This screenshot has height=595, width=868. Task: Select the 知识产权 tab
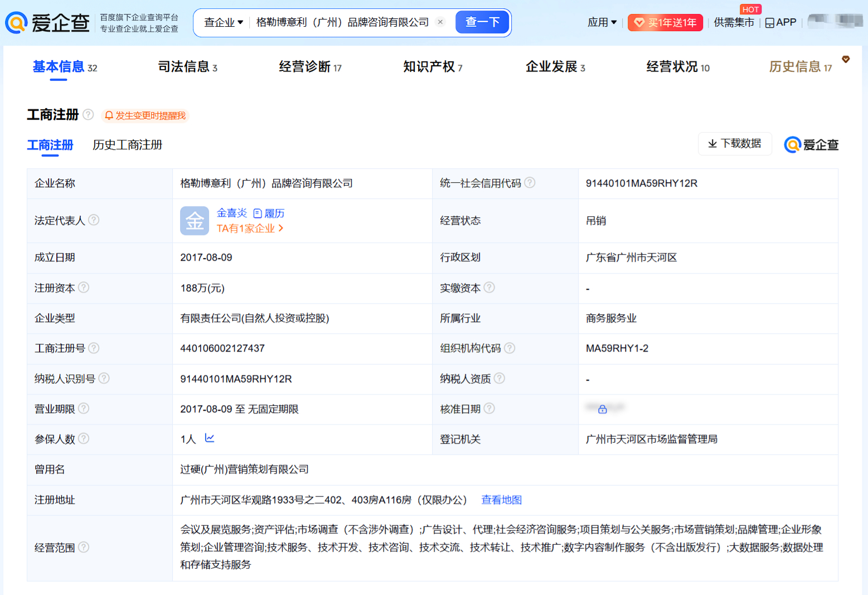[x=433, y=67]
